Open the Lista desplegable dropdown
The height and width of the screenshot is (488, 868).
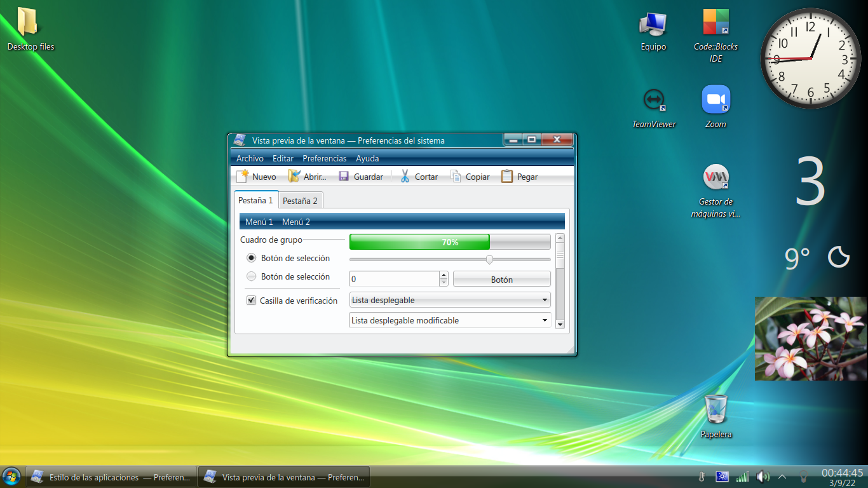click(x=449, y=299)
